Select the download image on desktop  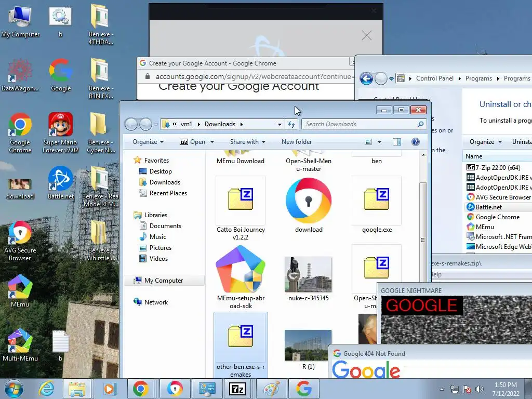(20, 189)
